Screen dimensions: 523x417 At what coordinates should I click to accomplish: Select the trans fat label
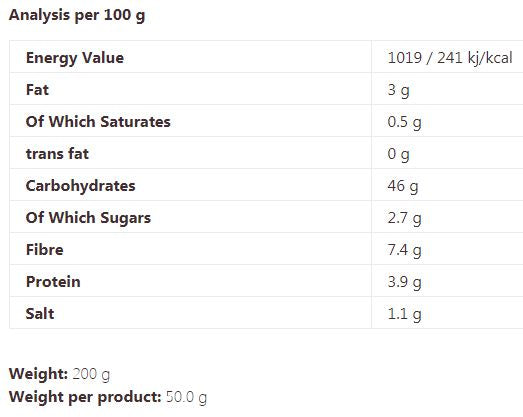pos(57,154)
